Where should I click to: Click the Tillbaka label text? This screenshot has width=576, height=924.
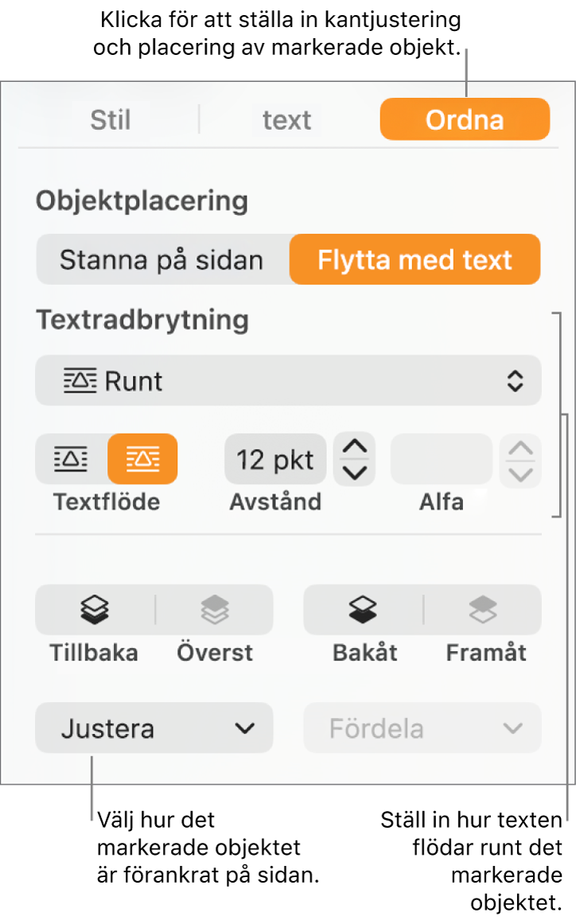click(94, 653)
